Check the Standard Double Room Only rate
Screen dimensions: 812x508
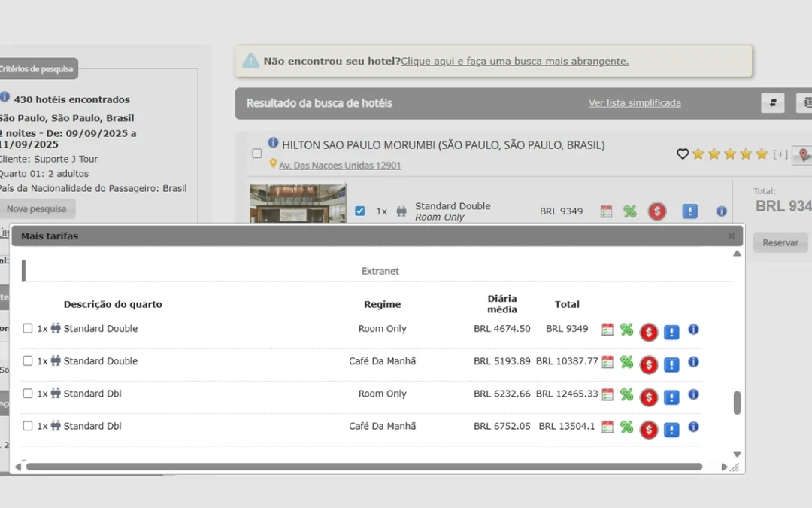28,328
